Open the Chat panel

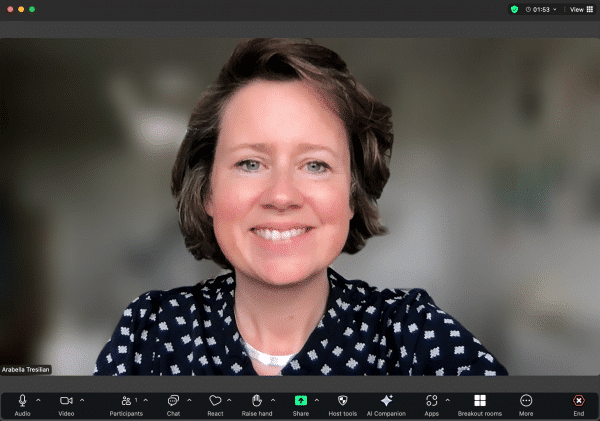coord(173,401)
